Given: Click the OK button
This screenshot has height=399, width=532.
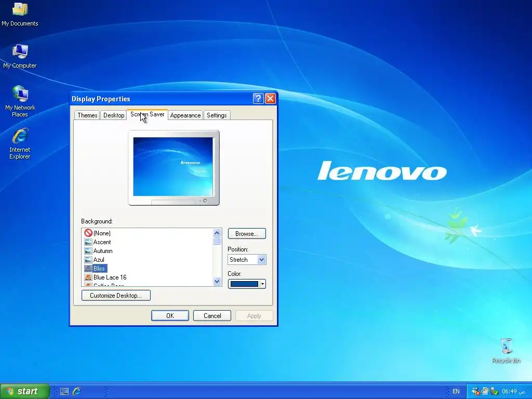Looking at the screenshot, I should [x=170, y=315].
